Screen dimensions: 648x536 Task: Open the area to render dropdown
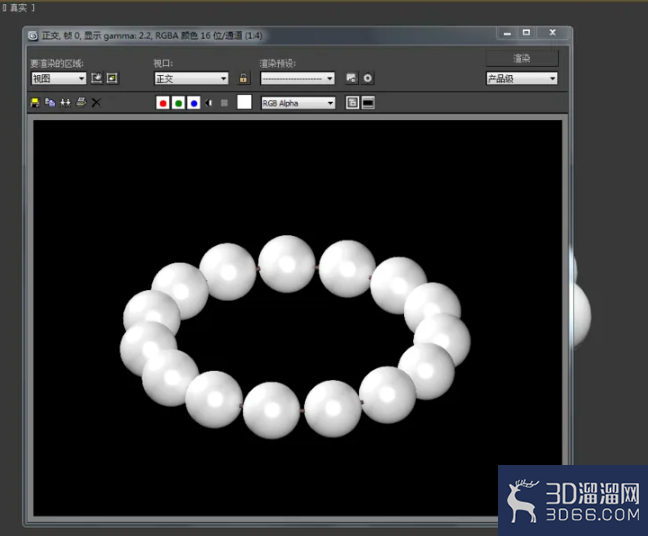pos(58,78)
